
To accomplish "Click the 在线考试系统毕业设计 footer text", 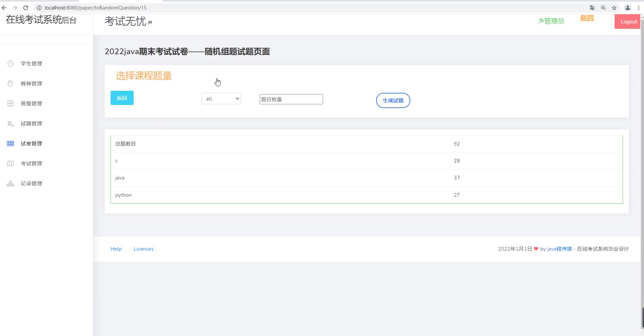I will coord(603,249).
